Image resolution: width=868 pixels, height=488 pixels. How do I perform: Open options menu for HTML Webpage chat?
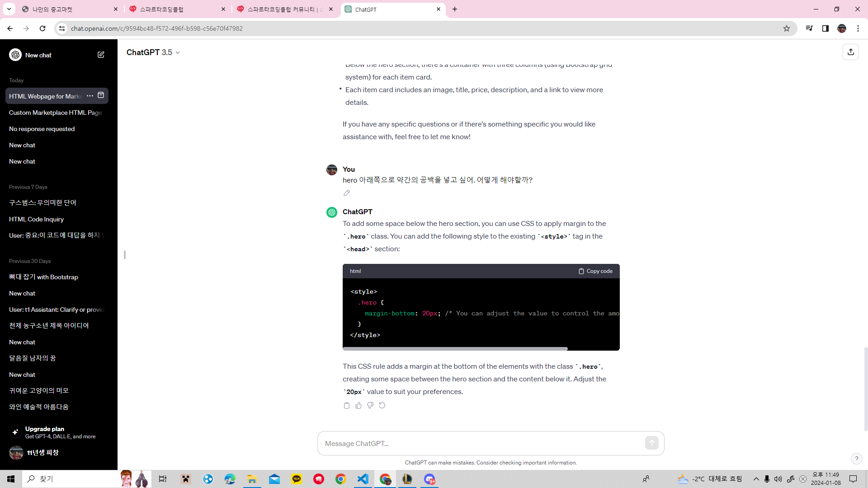pyautogui.click(x=90, y=96)
